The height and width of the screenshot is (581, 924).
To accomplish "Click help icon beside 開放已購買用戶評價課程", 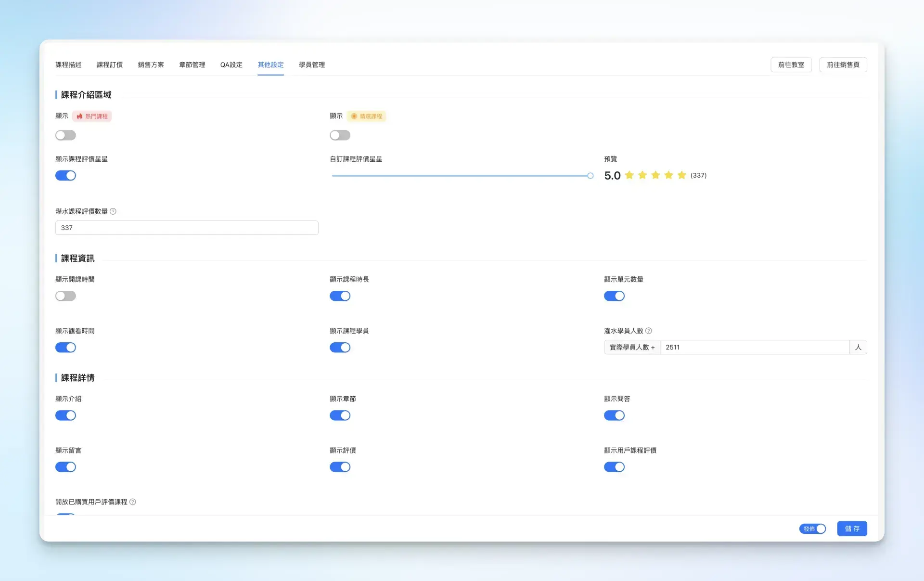I will point(133,502).
